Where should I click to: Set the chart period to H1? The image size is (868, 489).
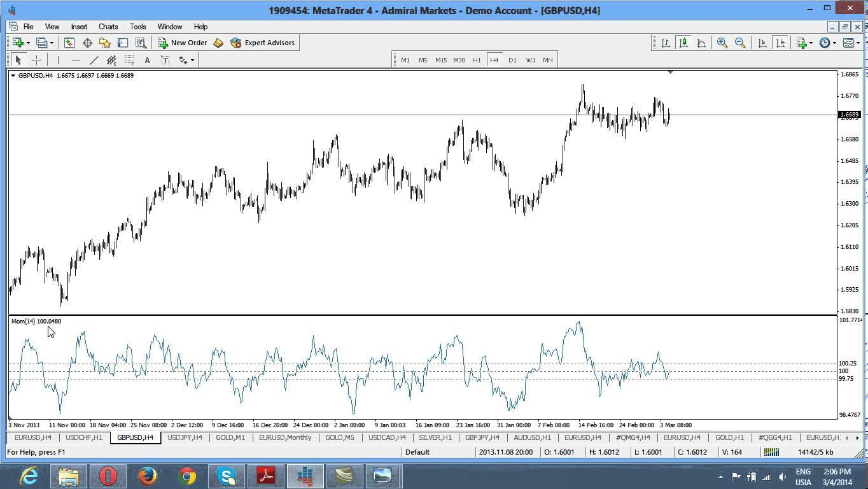coord(477,60)
